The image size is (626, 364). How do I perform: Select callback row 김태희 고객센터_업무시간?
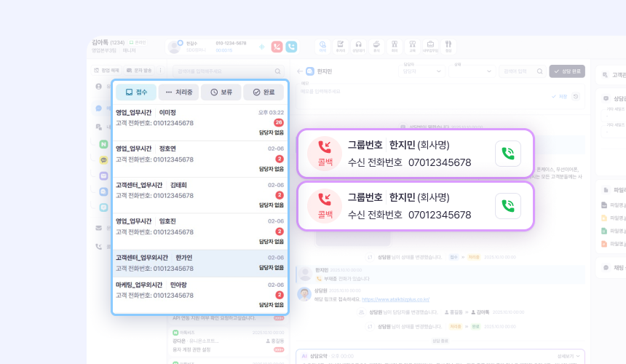tap(200, 196)
